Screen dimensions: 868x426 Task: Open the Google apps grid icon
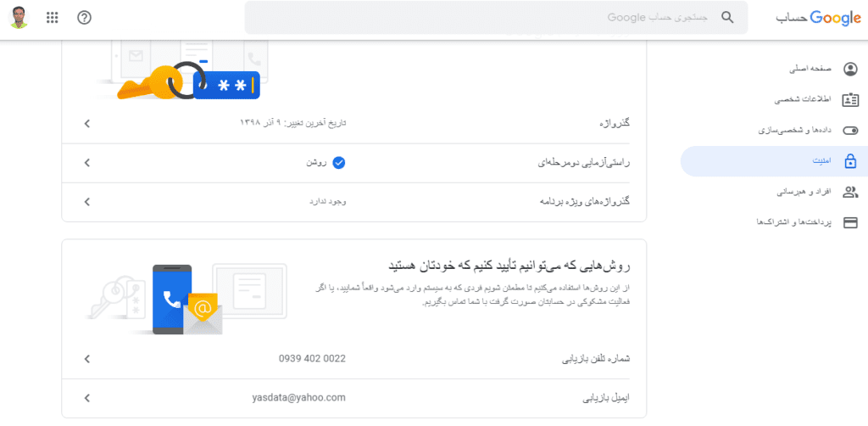(x=53, y=18)
